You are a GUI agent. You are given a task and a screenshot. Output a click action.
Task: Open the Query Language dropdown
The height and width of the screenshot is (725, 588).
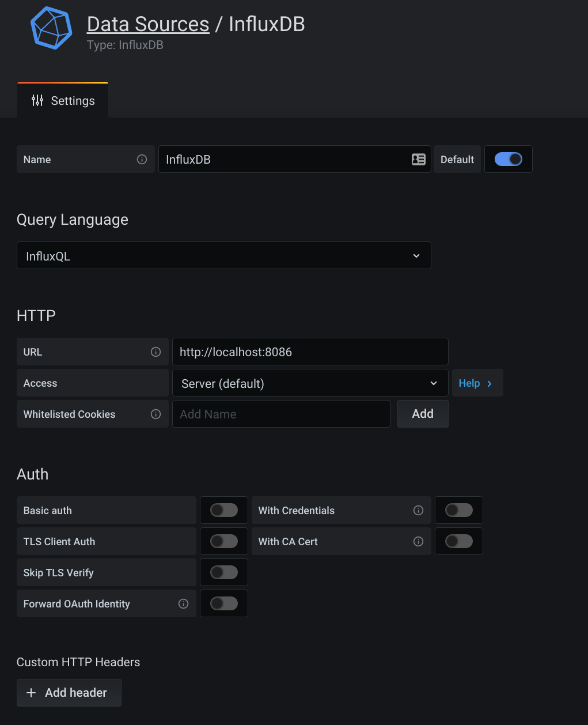[x=224, y=255]
